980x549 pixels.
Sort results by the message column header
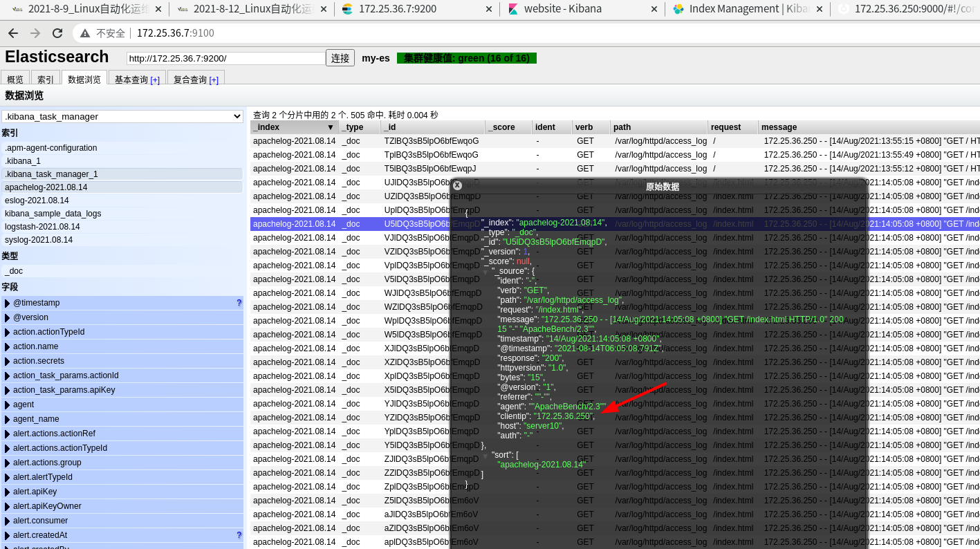(x=869, y=127)
